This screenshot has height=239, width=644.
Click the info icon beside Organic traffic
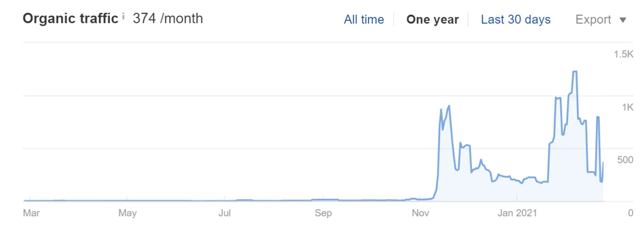point(123,16)
